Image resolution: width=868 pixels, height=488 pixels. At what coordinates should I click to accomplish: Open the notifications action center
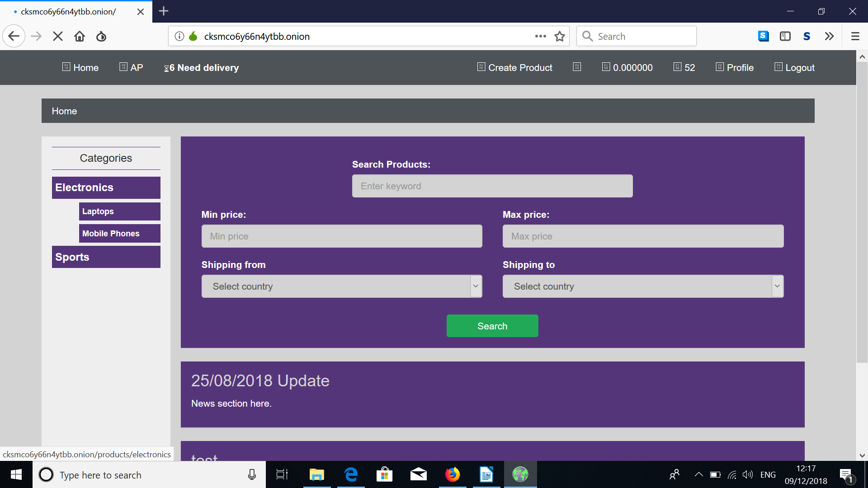pyautogui.click(x=847, y=475)
